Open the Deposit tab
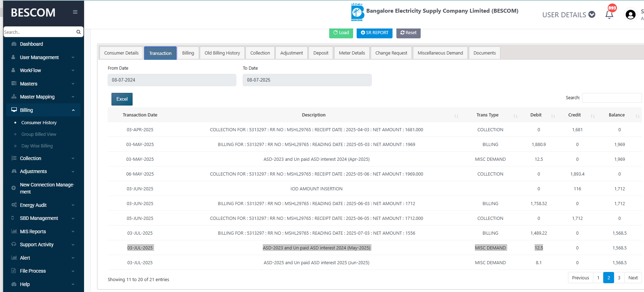Screen dimensions: 644x292 click(x=321, y=53)
